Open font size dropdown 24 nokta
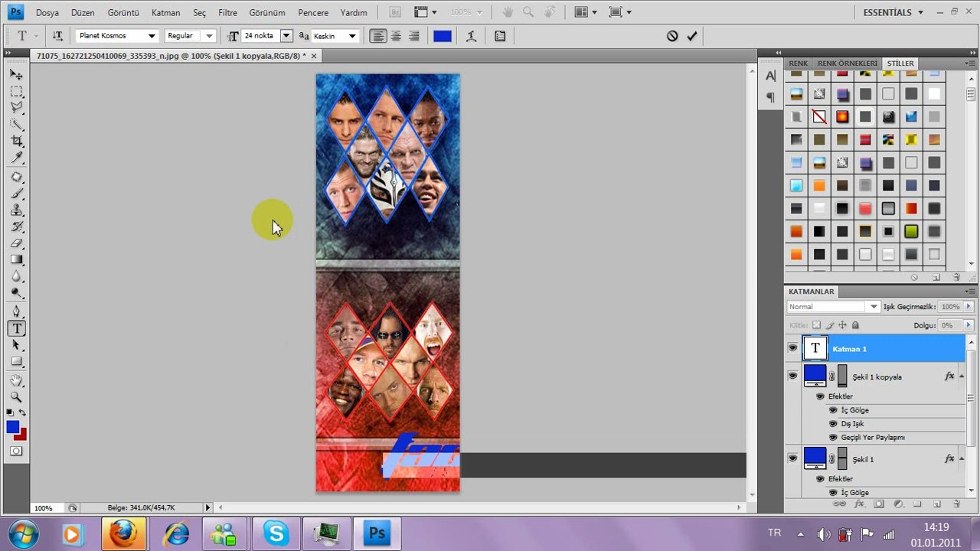This screenshot has height=551, width=980. (286, 36)
